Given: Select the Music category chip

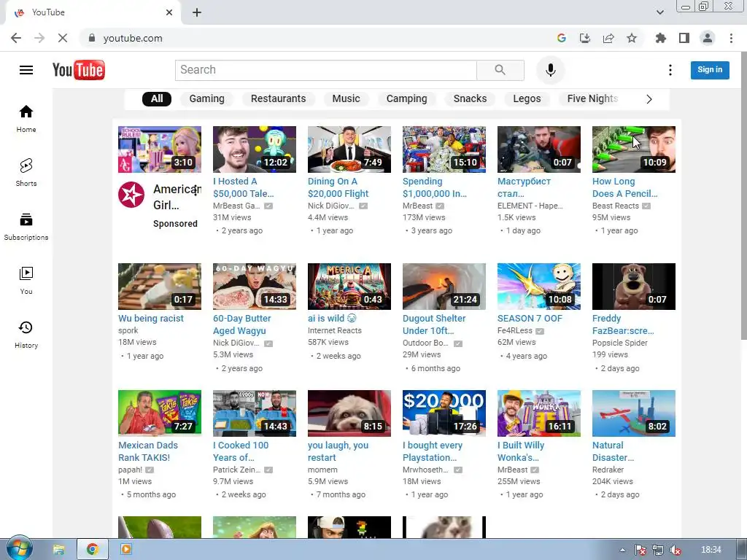Looking at the screenshot, I should [x=346, y=98].
